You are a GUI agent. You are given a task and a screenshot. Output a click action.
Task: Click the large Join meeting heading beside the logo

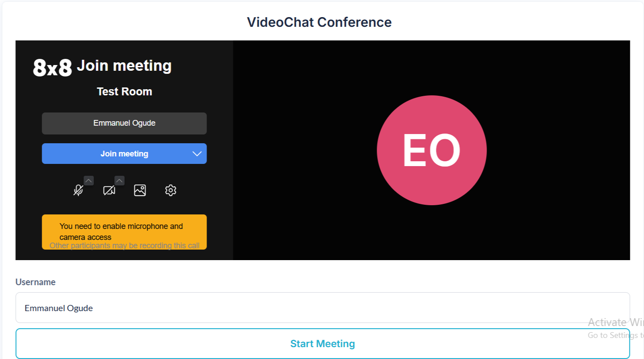click(124, 66)
